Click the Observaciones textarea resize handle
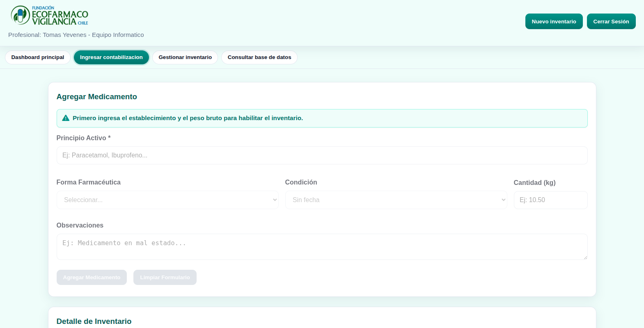The height and width of the screenshot is (328, 644). [585, 257]
